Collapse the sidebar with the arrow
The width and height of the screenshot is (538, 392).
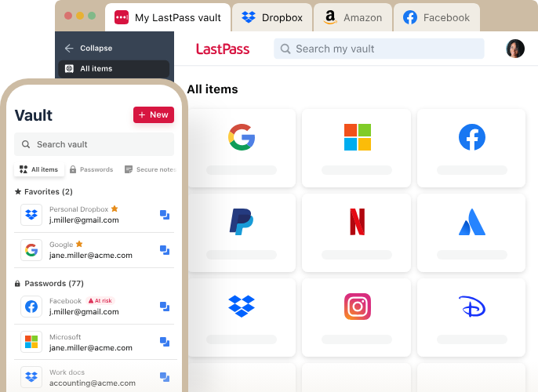(x=69, y=48)
